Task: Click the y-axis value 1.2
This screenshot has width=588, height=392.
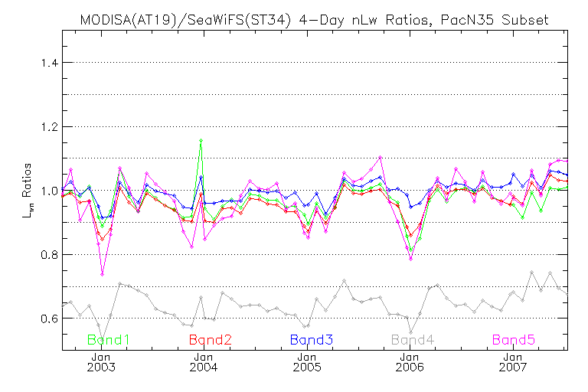Action: pyautogui.click(x=50, y=127)
